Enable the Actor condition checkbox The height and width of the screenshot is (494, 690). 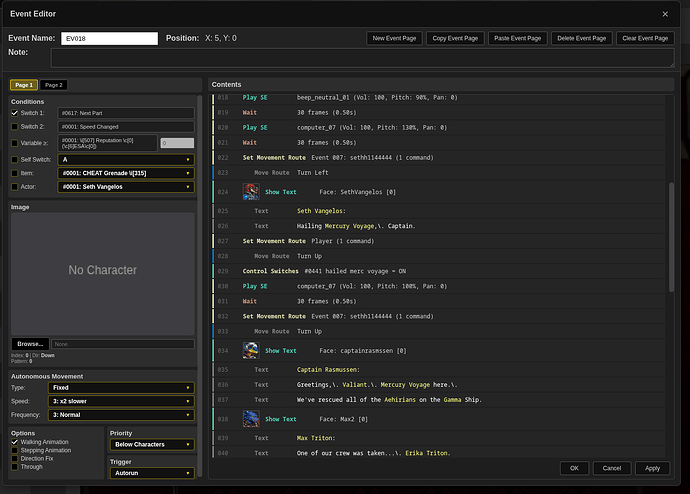point(15,187)
